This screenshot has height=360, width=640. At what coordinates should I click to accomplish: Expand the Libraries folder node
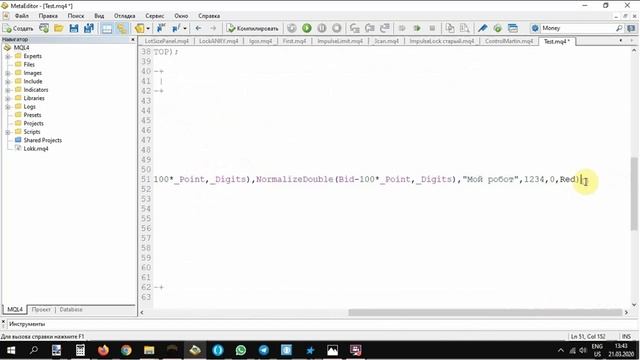point(8,98)
